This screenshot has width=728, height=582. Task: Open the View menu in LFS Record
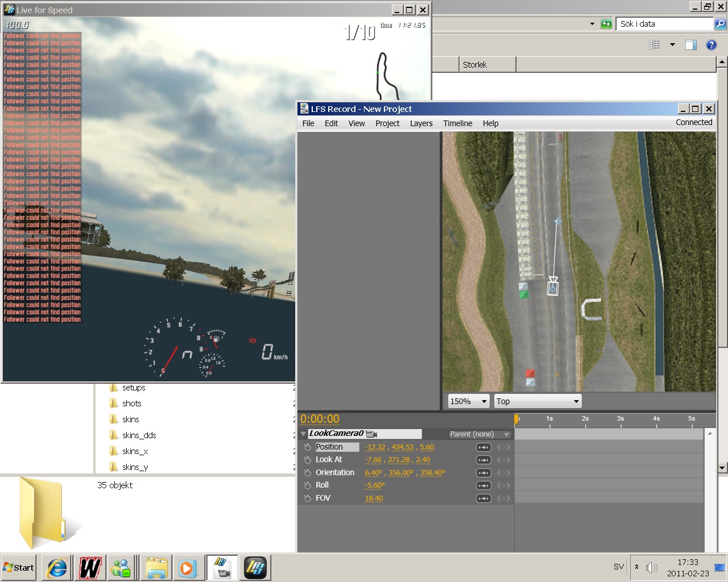(x=357, y=123)
